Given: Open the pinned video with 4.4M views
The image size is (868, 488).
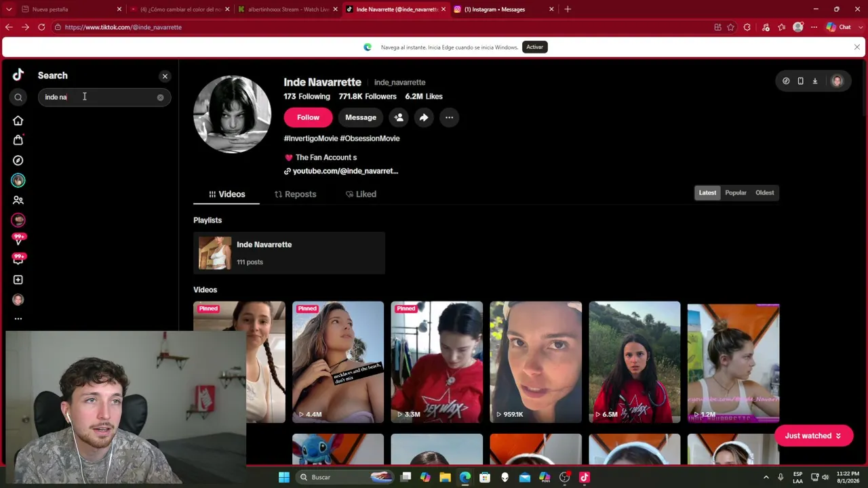Looking at the screenshot, I should click(338, 362).
